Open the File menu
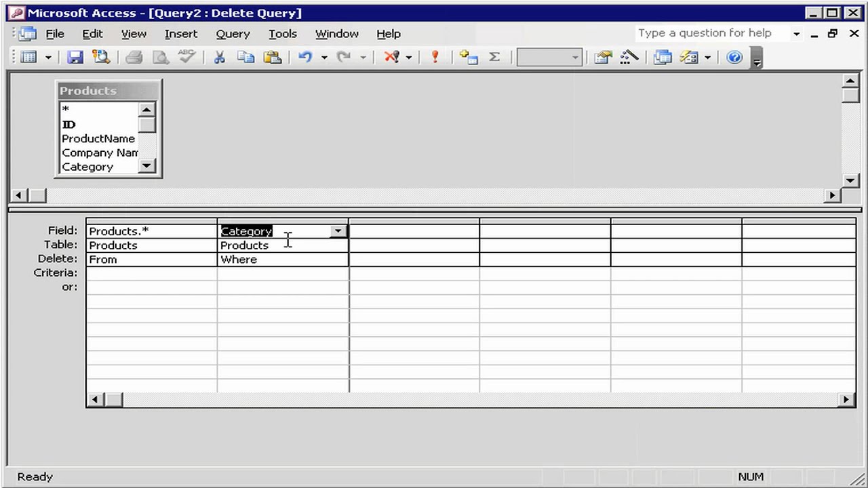Screen dimensions: 868x488 55,33
